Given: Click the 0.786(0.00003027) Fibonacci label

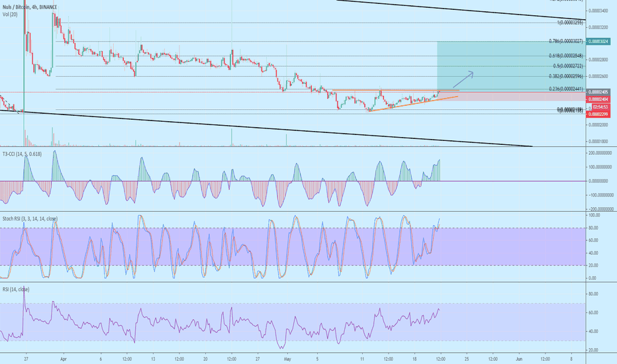Looking at the screenshot, I should tap(566, 41).
